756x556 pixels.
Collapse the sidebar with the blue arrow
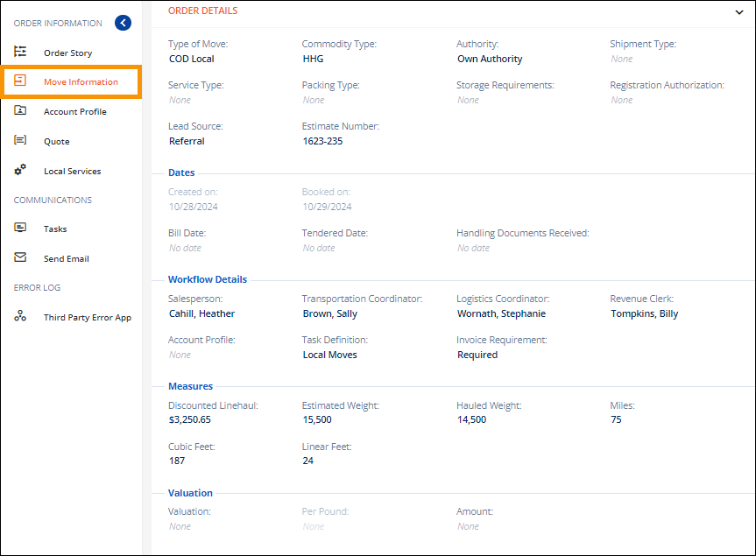(x=123, y=24)
